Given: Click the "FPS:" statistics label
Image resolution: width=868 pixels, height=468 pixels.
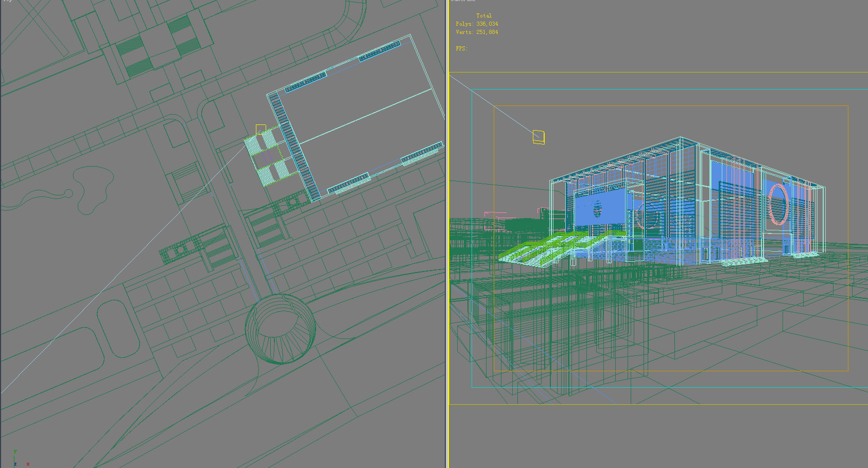Looking at the screenshot, I should coord(461,49).
